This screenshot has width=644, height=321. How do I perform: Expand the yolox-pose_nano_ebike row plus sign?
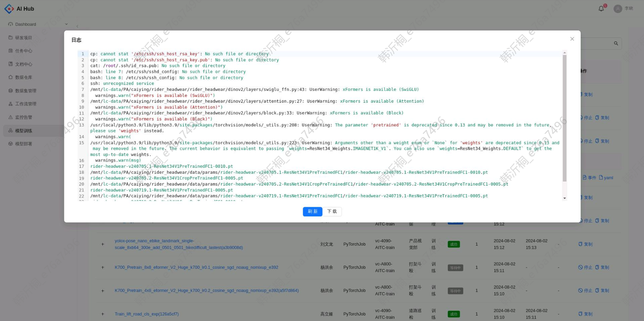coord(103,244)
